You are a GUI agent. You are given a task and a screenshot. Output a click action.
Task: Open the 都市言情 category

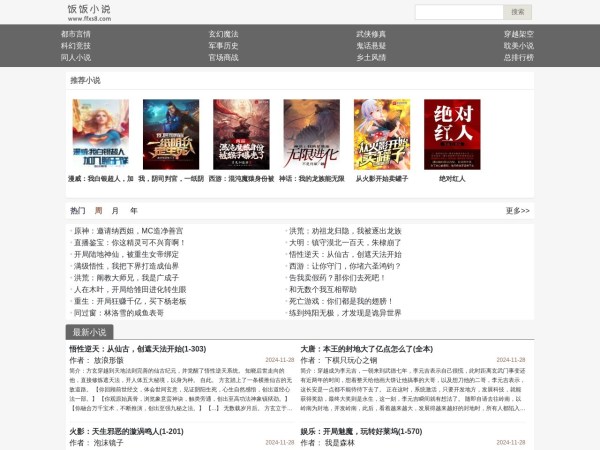click(75, 33)
